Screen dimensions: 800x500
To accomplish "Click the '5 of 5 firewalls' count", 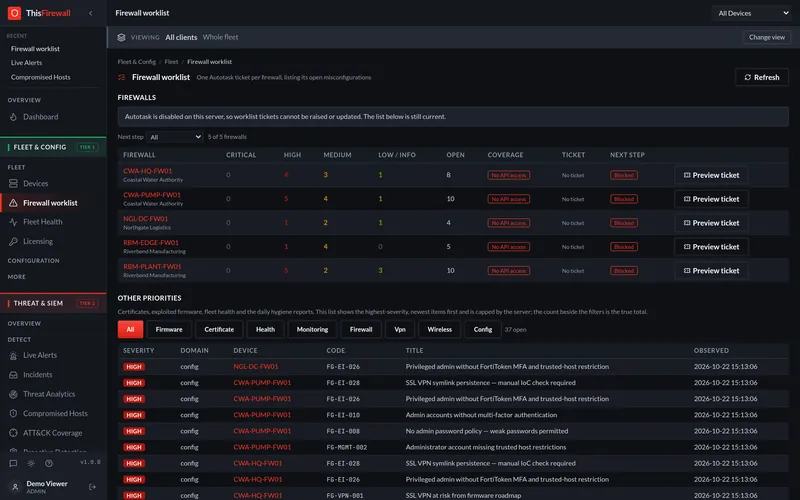I will (x=227, y=137).
